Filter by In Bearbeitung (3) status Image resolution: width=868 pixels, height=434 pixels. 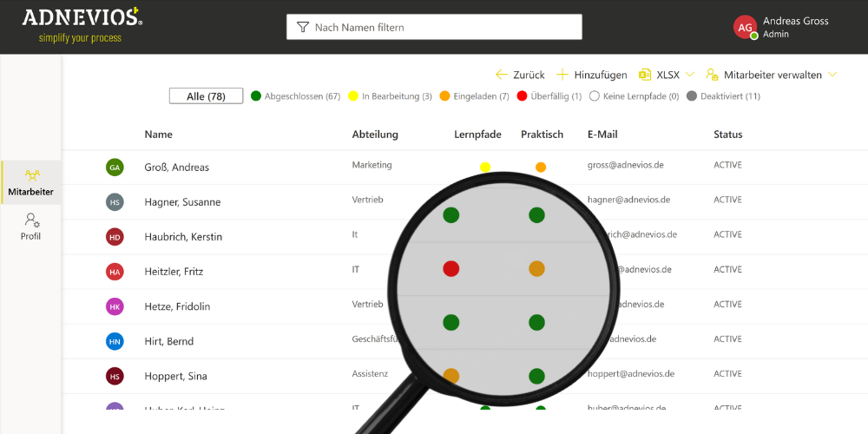(390, 96)
